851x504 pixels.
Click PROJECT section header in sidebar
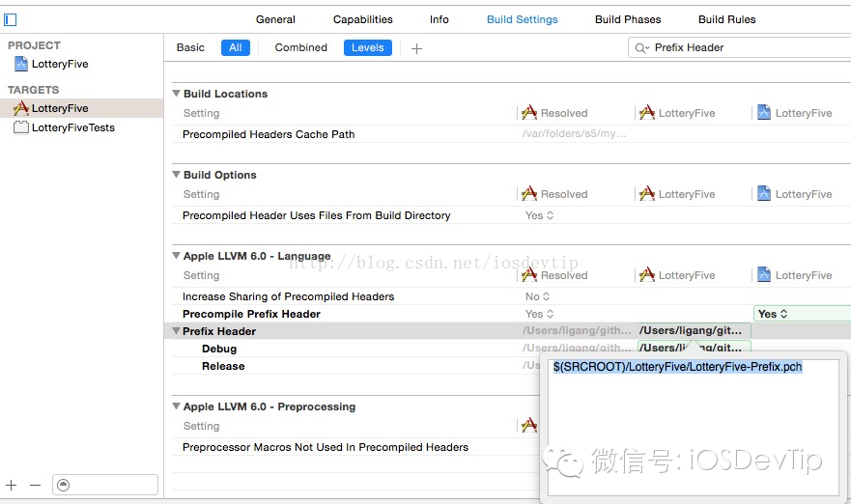click(x=34, y=45)
